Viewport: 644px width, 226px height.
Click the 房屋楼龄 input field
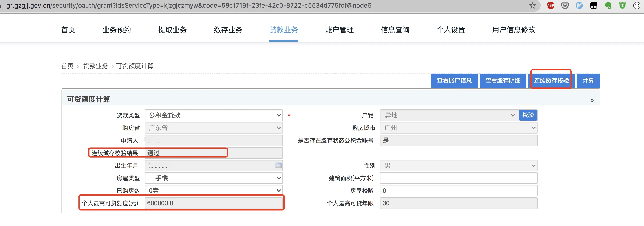point(459,191)
